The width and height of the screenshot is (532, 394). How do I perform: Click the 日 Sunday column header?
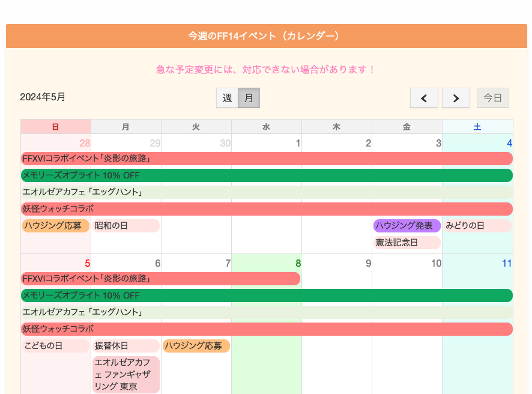pos(56,127)
